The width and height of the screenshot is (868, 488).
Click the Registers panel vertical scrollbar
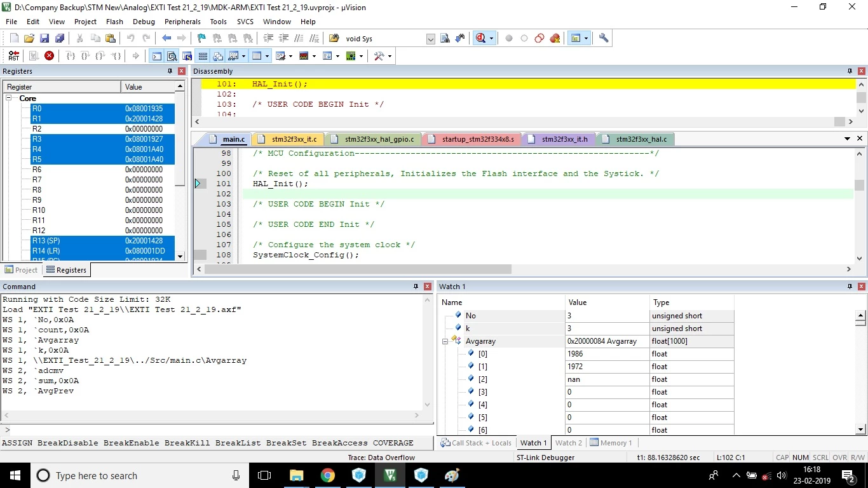pos(180,171)
